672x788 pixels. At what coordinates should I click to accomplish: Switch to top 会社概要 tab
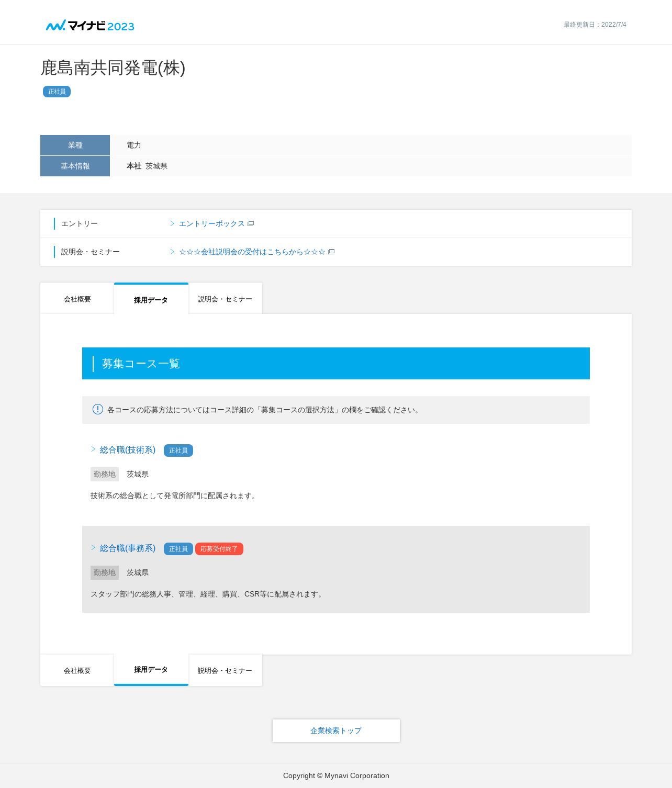pos(77,299)
